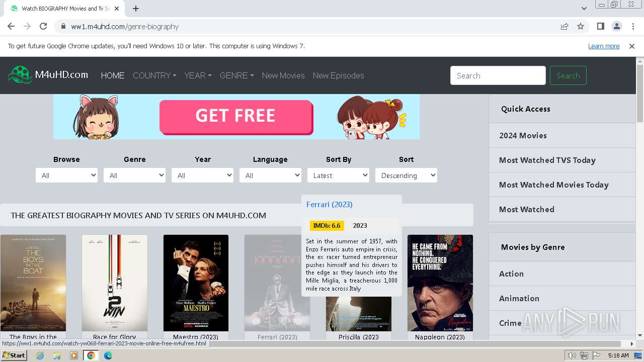This screenshot has height=362, width=644.
Task: Select the Crime genre in sidebar
Action: [x=510, y=323]
